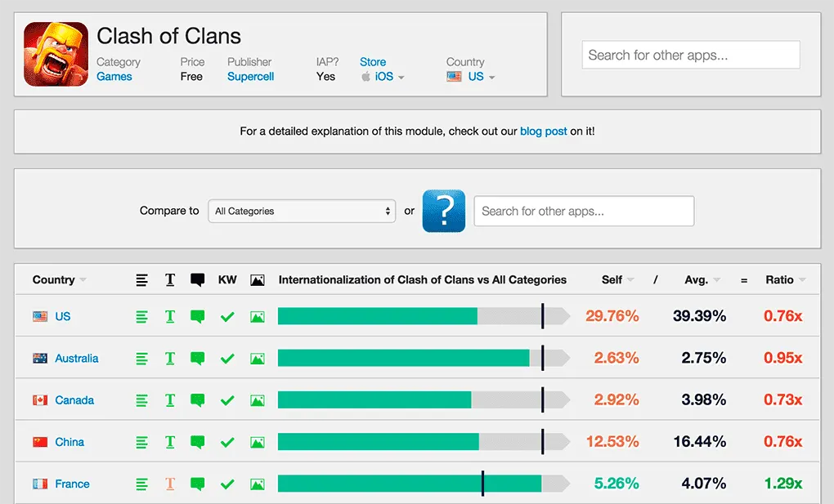
Task: Click the France row keyword checkmark
Action: coord(227,484)
